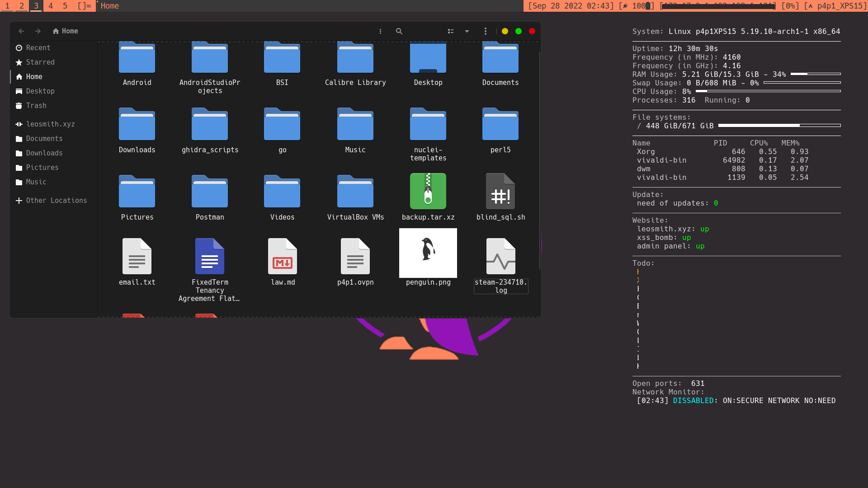Select the steam-234710.log file
The image size is (868, 488).
click(500, 257)
